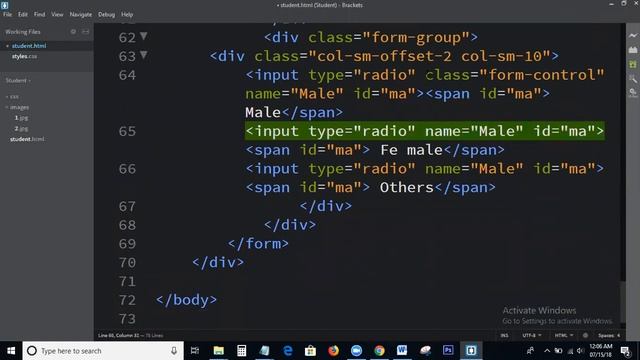Screen dimensions: 640x360
Task: Click the microphone icon in search box
Action: 174,351
